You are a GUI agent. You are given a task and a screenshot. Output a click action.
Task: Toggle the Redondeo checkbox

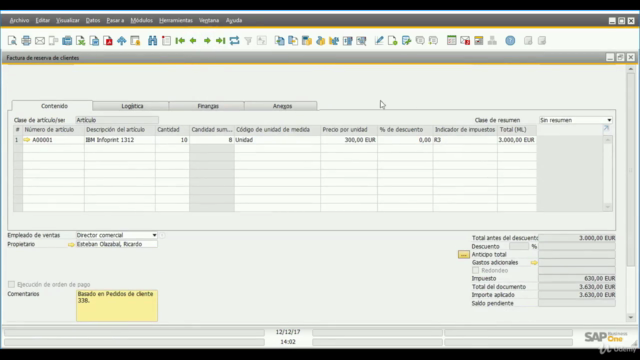click(x=476, y=270)
